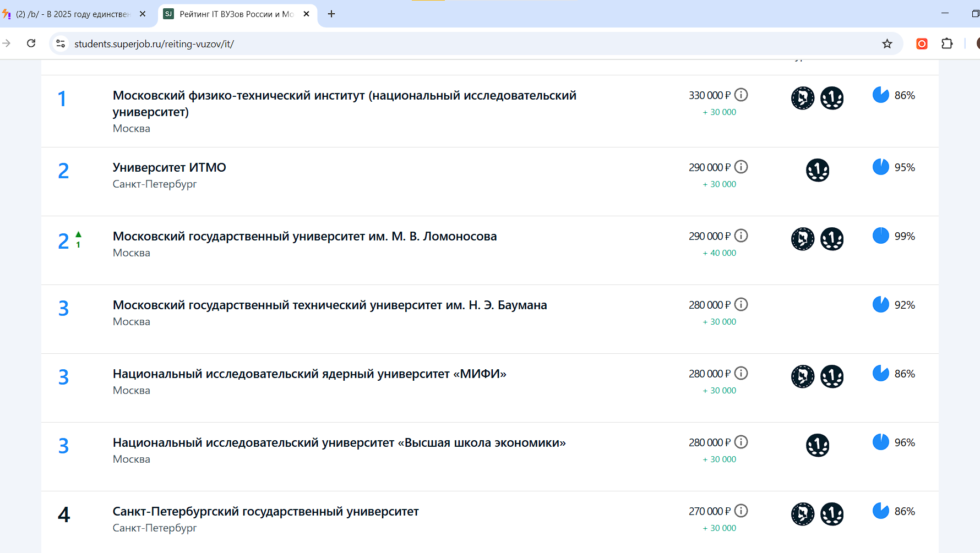980x553 pixels.
Task: Open the browser Extensions puzzle icon
Action: click(947, 43)
